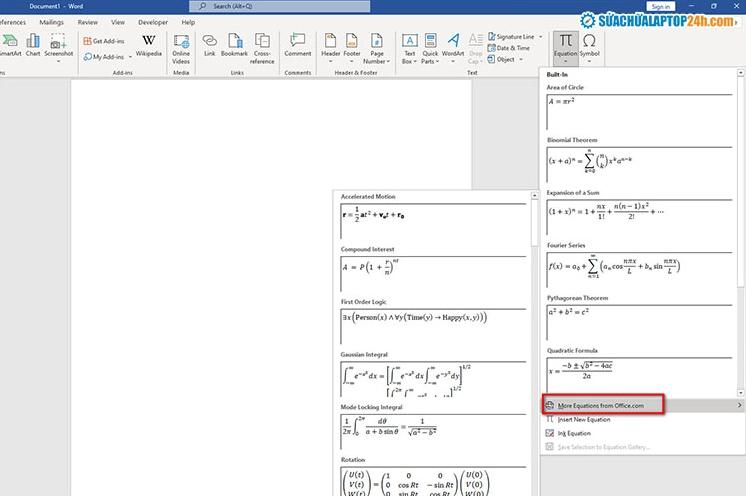The image size is (746, 496).
Task: Switch to the Developer tab
Action: (153, 22)
